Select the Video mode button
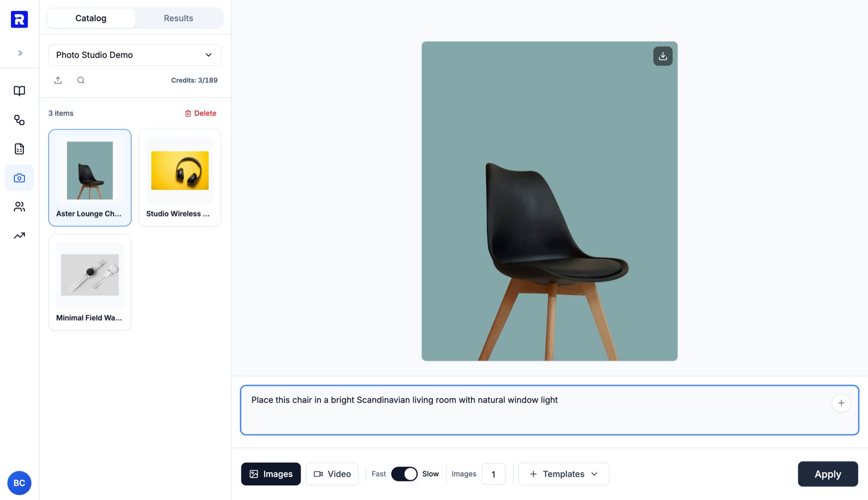The image size is (868, 500). click(x=332, y=474)
